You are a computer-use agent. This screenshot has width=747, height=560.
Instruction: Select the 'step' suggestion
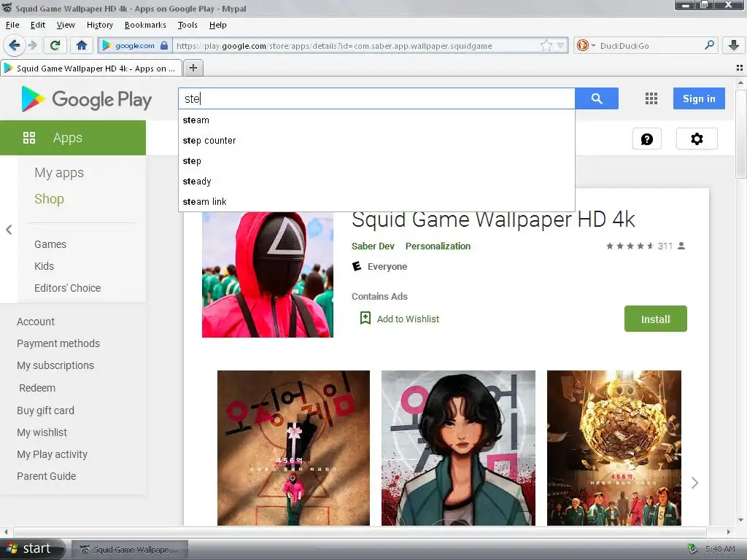click(x=376, y=161)
